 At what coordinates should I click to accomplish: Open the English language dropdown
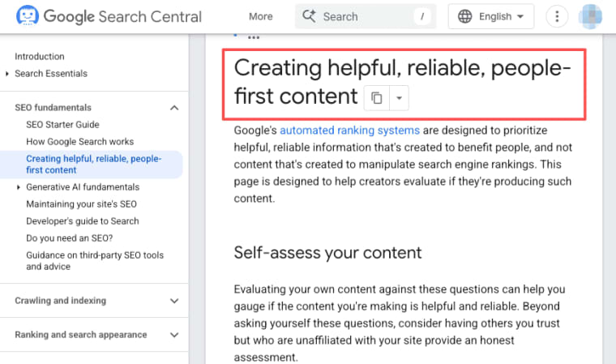point(491,16)
